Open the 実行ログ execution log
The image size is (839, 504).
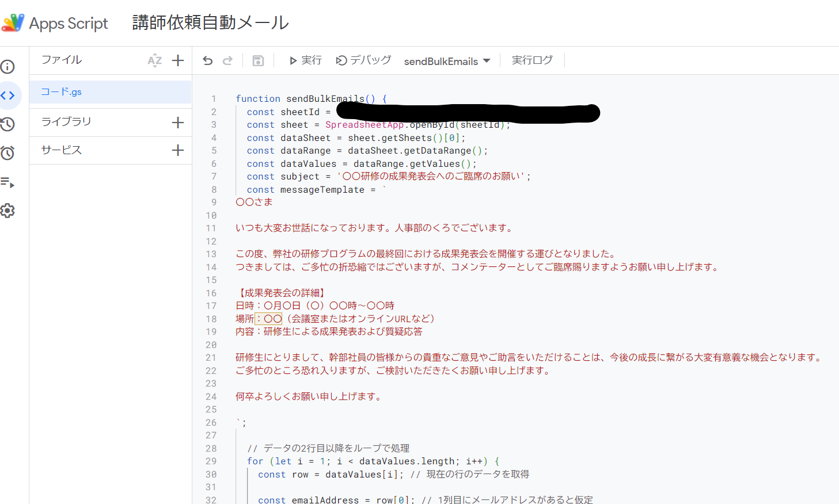click(532, 60)
